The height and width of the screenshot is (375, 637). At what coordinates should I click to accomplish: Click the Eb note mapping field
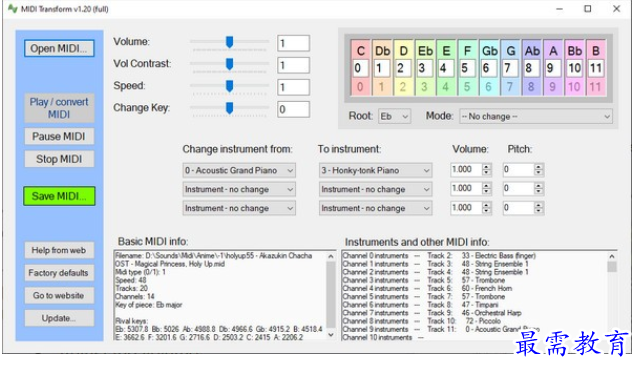tap(425, 68)
